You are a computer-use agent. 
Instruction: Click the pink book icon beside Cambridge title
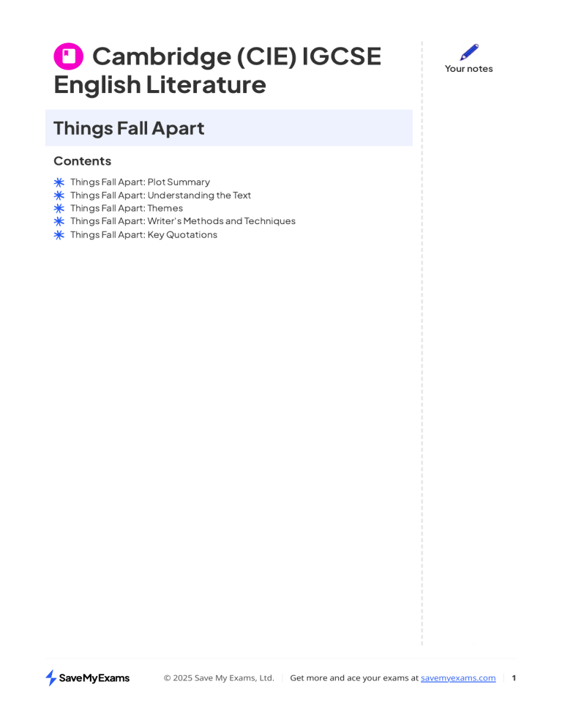pyautogui.click(x=69, y=56)
